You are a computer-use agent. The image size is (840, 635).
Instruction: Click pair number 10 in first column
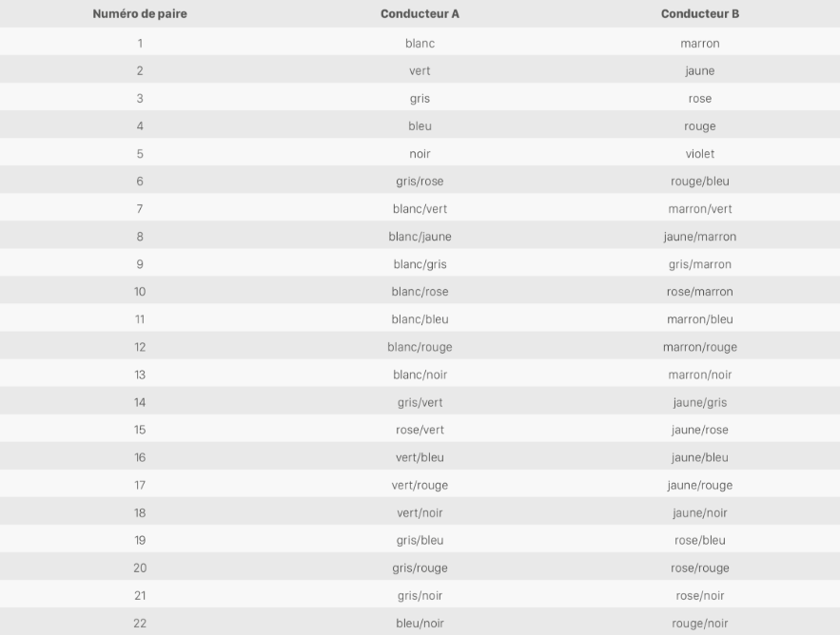[x=140, y=291]
